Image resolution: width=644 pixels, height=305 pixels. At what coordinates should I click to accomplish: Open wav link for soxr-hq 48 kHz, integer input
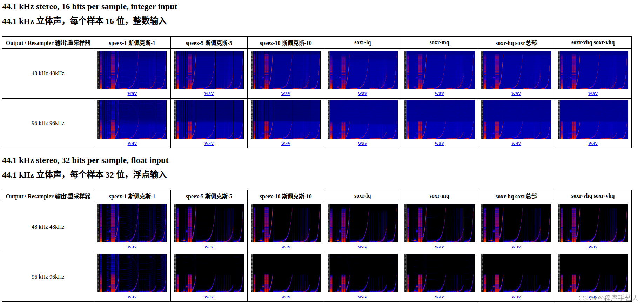(516, 93)
